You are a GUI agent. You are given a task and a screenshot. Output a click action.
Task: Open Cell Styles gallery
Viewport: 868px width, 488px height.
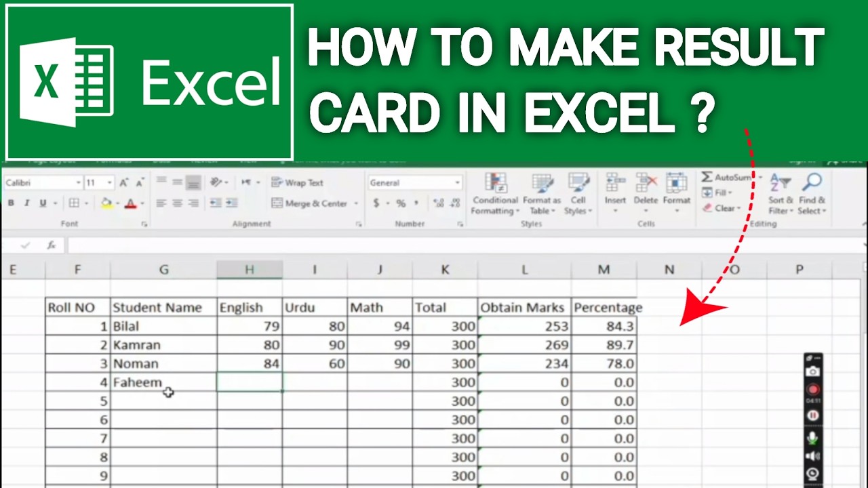pos(578,195)
